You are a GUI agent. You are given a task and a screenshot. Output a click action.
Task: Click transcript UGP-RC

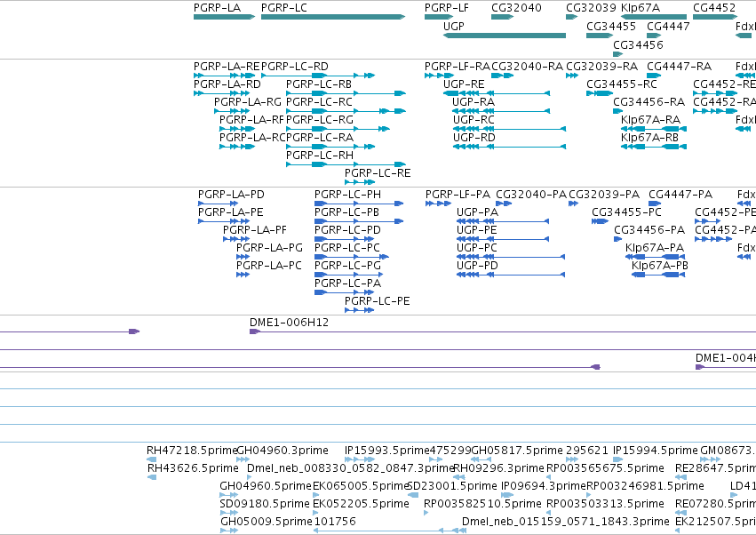(473, 120)
